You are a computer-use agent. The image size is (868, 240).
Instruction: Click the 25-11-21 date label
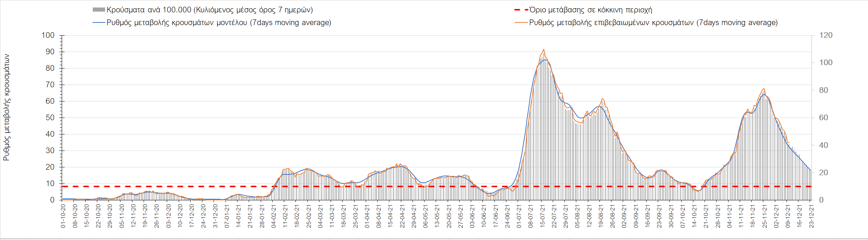click(764, 215)
